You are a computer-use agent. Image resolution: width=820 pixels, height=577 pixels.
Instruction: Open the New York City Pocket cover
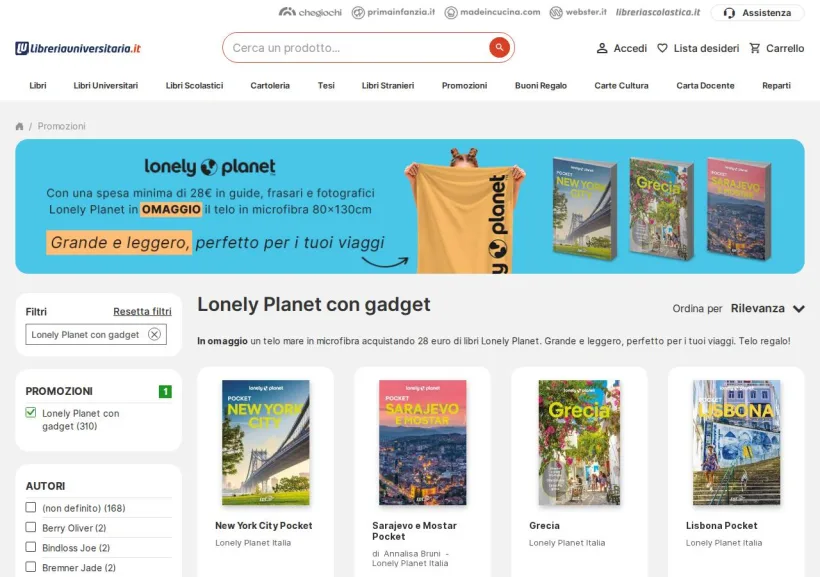tap(266, 443)
